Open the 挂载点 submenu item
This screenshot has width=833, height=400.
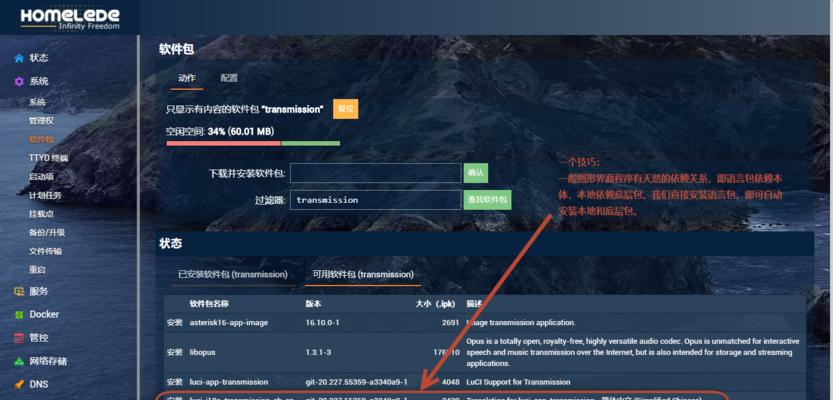point(41,214)
